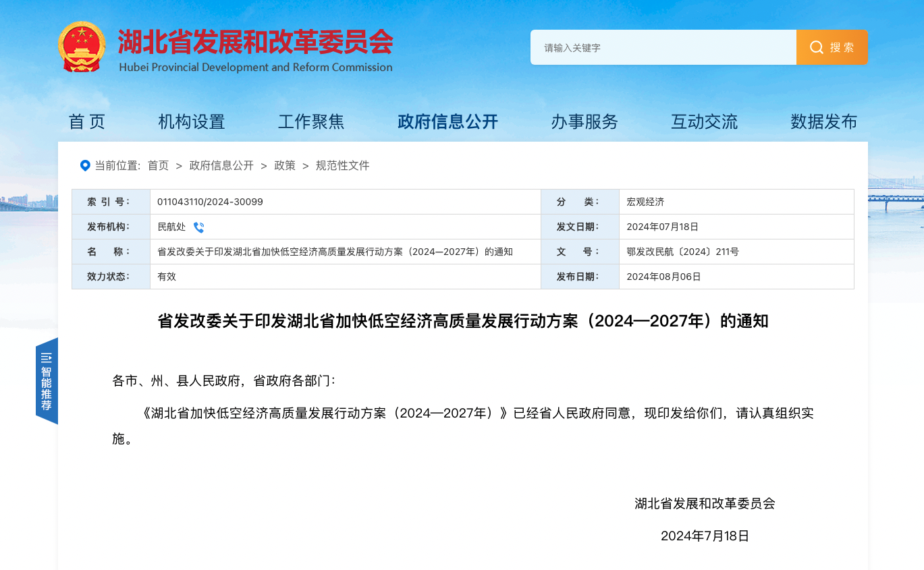Click the 搜索 search button
The height and width of the screenshot is (570, 924).
[832, 47]
